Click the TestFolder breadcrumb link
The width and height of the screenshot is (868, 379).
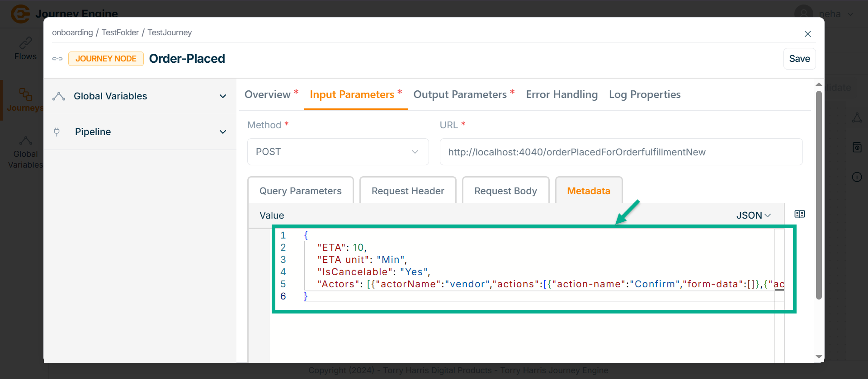[x=120, y=33]
